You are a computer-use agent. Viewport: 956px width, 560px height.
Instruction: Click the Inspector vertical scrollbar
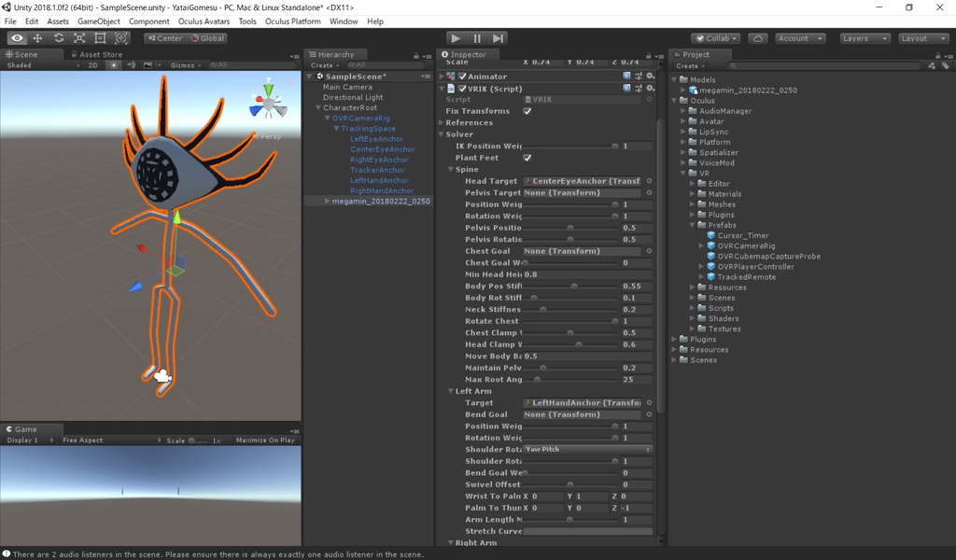tap(660, 268)
